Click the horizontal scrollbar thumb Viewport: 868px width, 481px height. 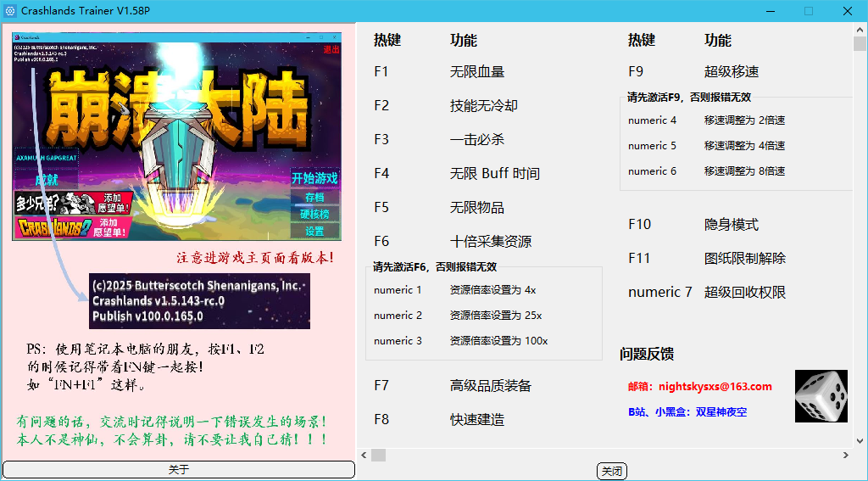(x=378, y=455)
